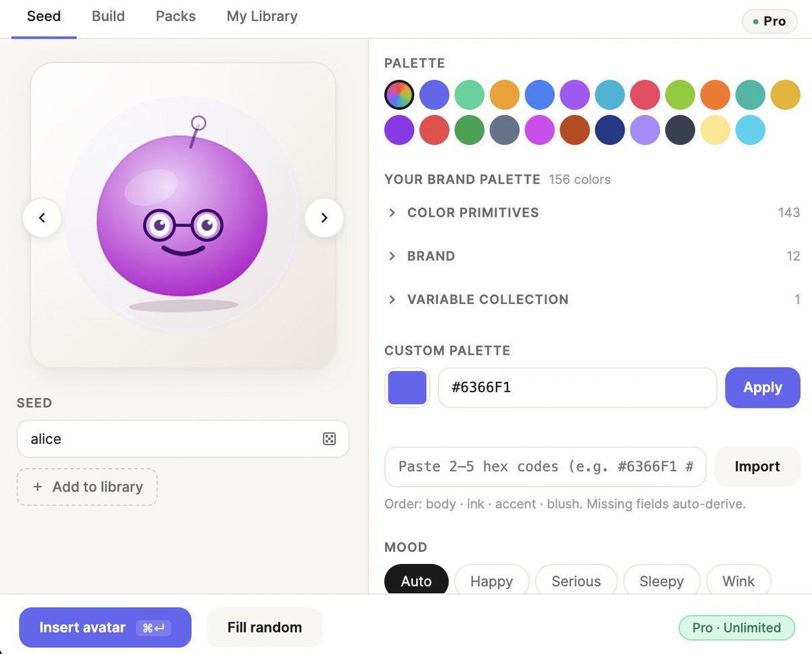Click the Insert avatar button

click(105, 628)
